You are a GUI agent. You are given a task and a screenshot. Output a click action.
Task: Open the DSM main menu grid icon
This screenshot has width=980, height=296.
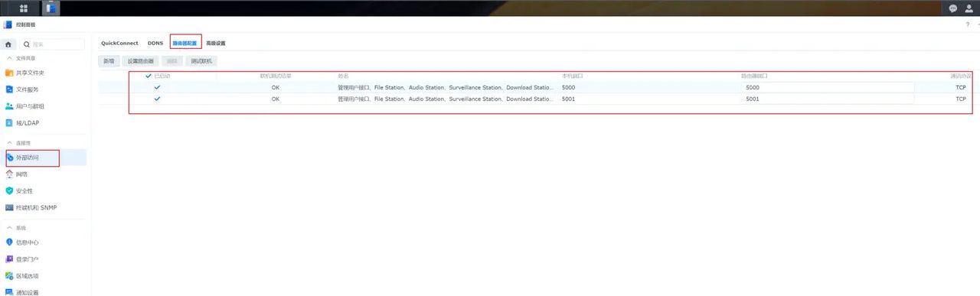pyautogui.click(x=24, y=8)
